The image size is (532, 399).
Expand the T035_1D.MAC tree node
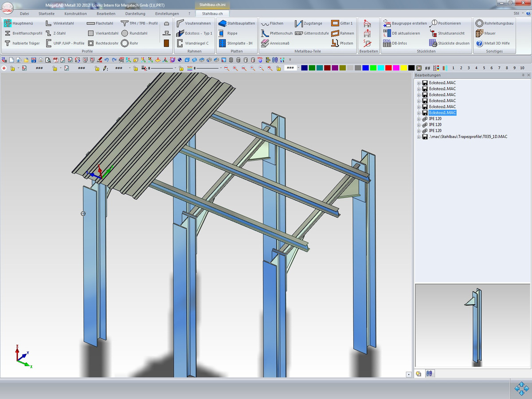[x=419, y=137]
